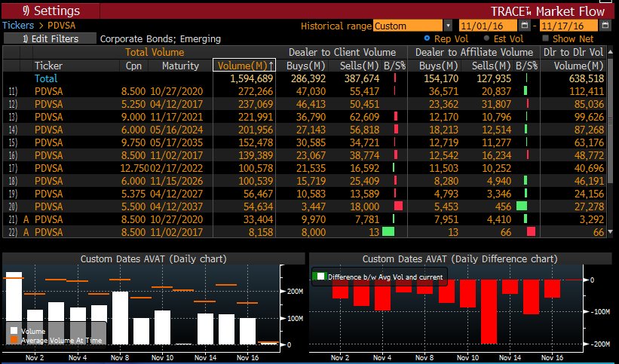Select the Est Vol radio button

[x=486, y=38]
